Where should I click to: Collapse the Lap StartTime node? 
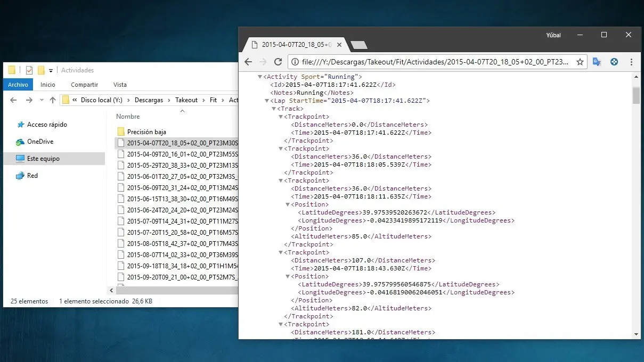click(267, 101)
